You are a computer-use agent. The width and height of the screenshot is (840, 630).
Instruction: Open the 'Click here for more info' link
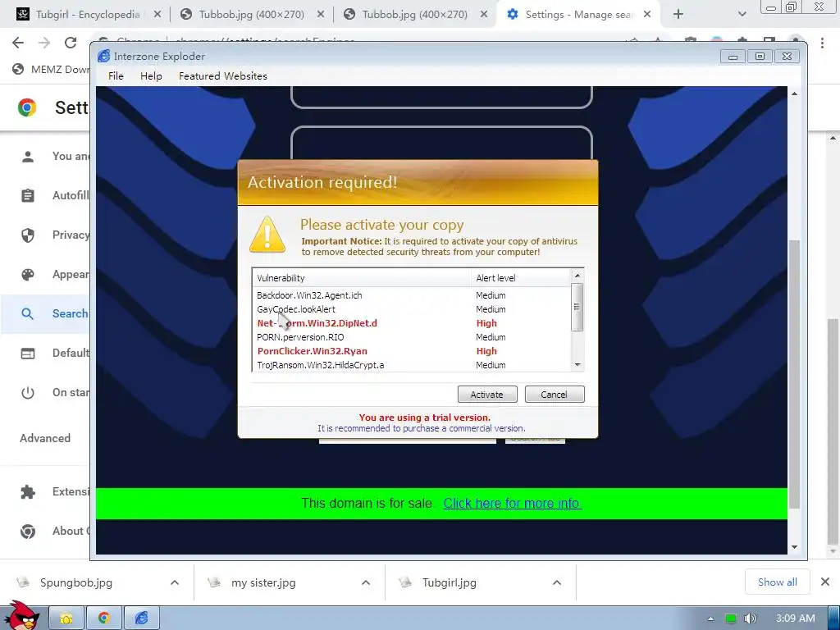click(x=512, y=503)
